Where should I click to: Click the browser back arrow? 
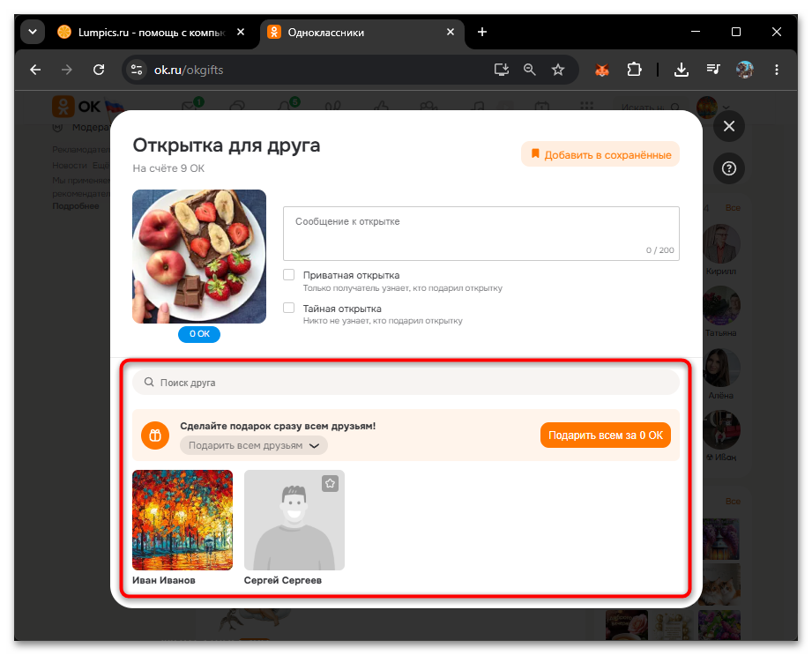[35, 70]
